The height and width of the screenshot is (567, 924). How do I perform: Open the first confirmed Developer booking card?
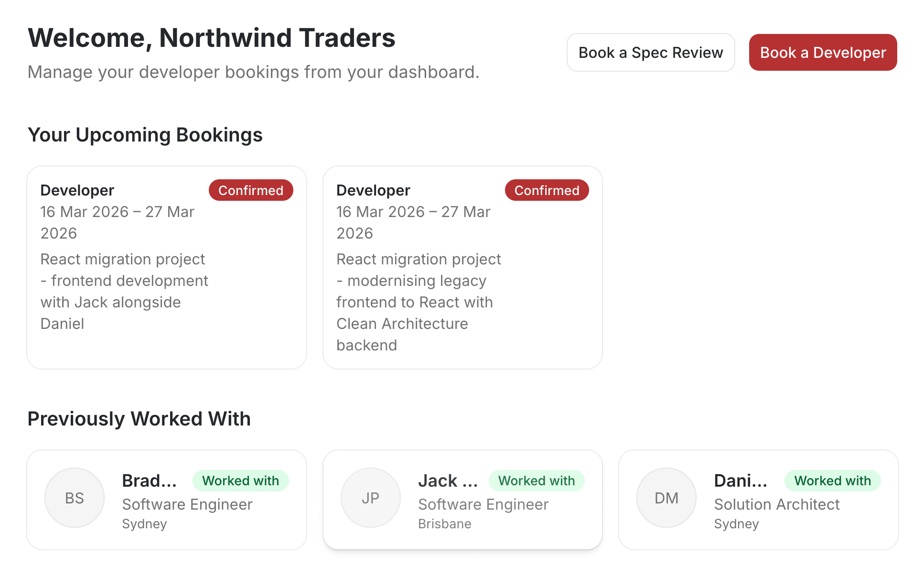click(166, 266)
